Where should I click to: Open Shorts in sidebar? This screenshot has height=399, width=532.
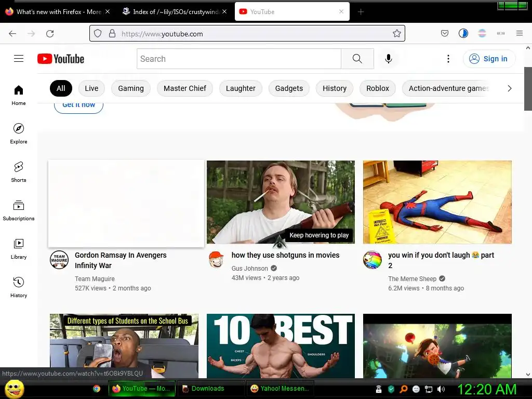click(19, 172)
